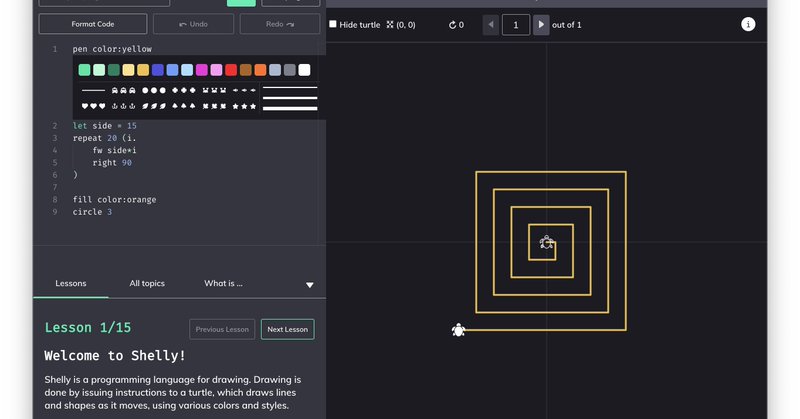Click the Redo button
The image size is (800, 419).
coord(280,24)
